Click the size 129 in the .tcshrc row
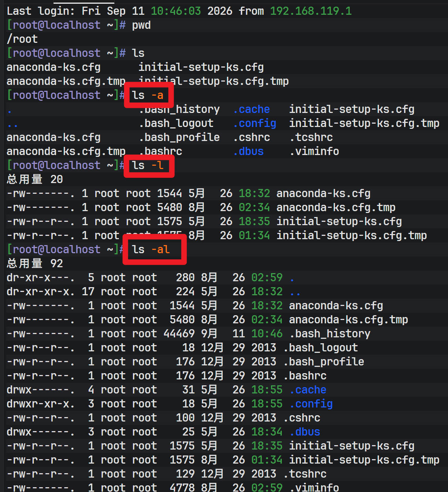This screenshot has height=492, width=448. pyautogui.click(x=185, y=474)
